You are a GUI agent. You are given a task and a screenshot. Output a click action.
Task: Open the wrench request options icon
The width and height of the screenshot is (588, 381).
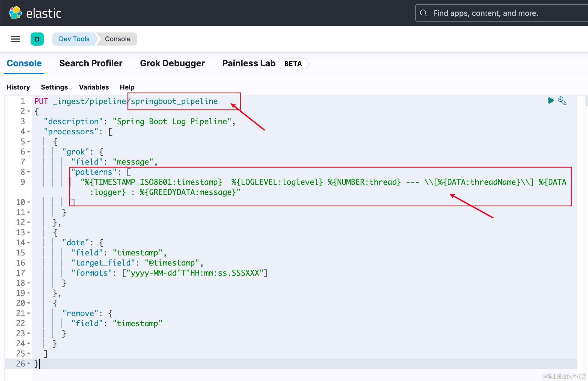click(562, 101)
